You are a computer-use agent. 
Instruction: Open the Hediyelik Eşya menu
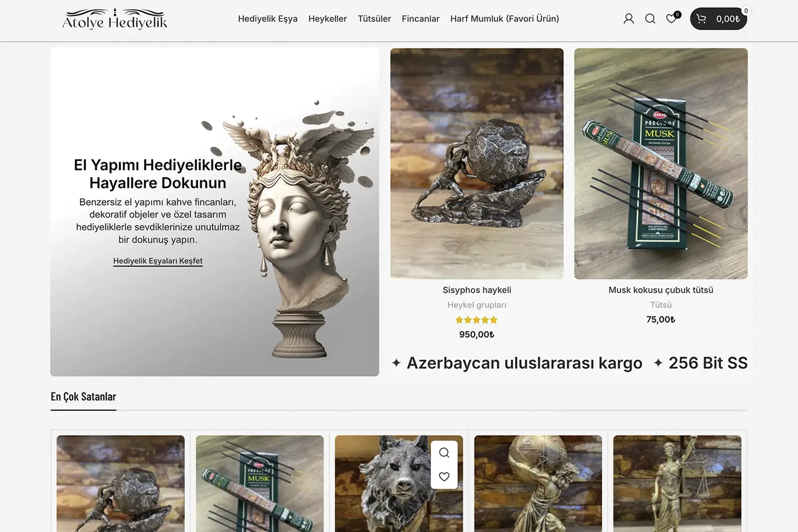(268, 19)
